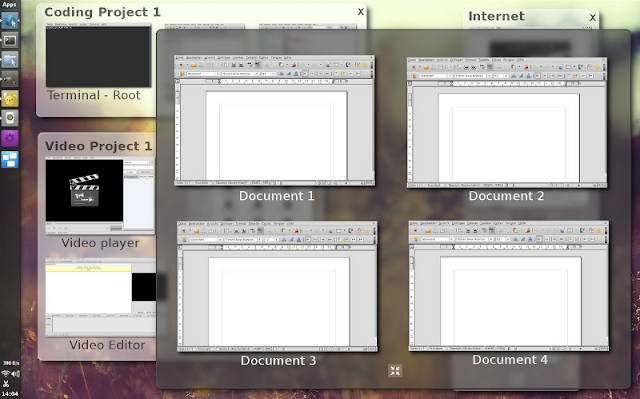Viewport: 640px width, 399px height.
Task: Switch to the Document 4 window thumbnail
Action: pos(509,286)
